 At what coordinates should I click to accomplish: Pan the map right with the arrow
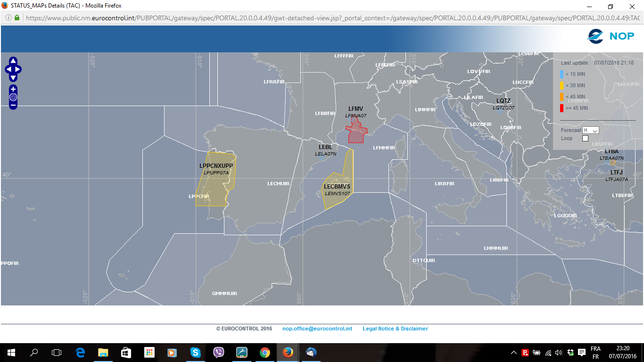18,70
